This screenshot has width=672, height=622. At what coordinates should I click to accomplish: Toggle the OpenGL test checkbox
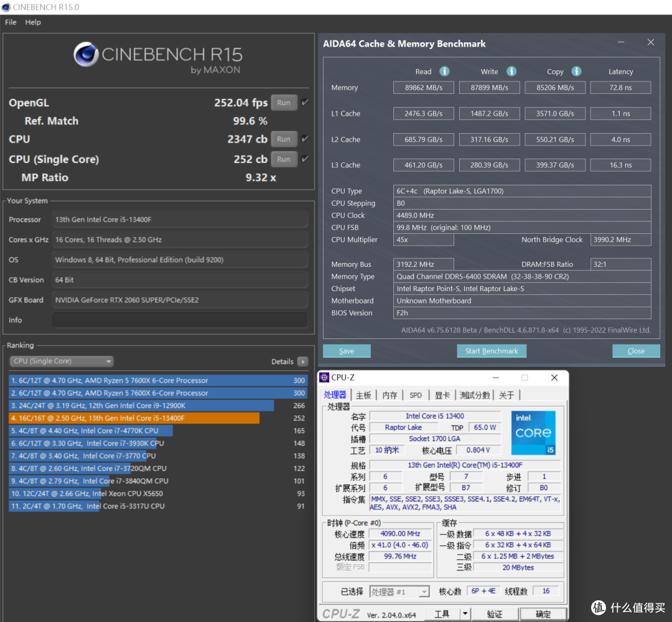305,103
